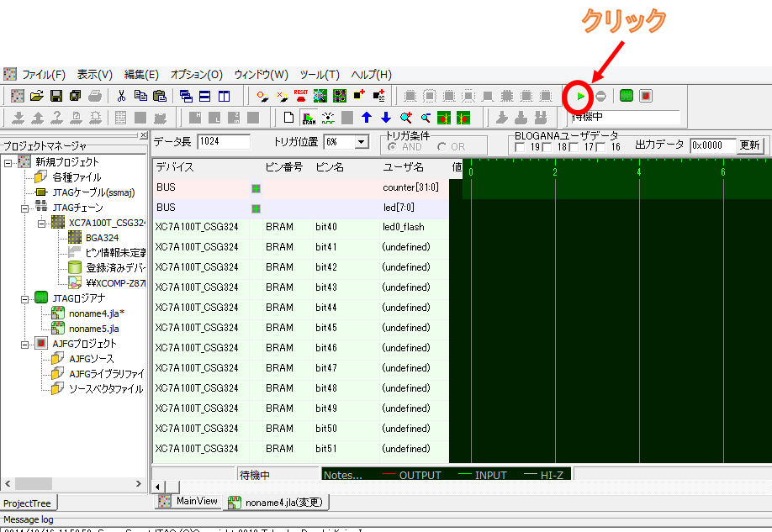Click the red RESET icon in toolbar
The width and height of the screenshot is (772, 532).
(x=300, y=96)
